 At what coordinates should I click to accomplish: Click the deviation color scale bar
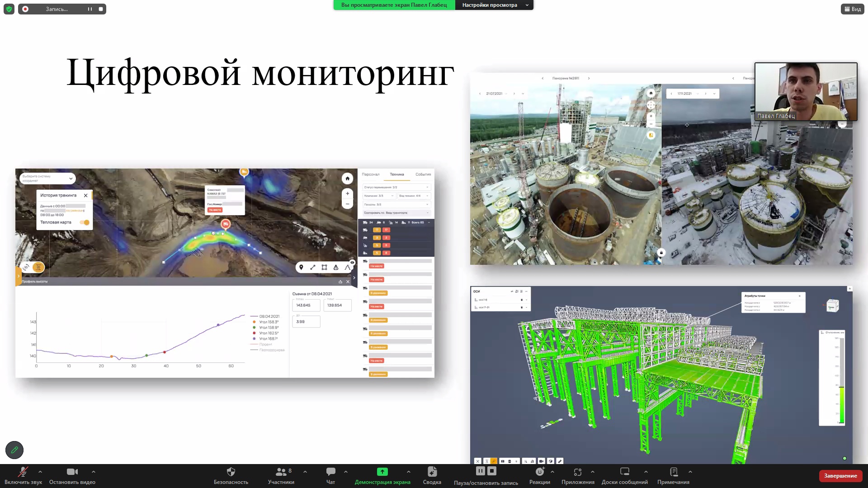click(842, 380)
